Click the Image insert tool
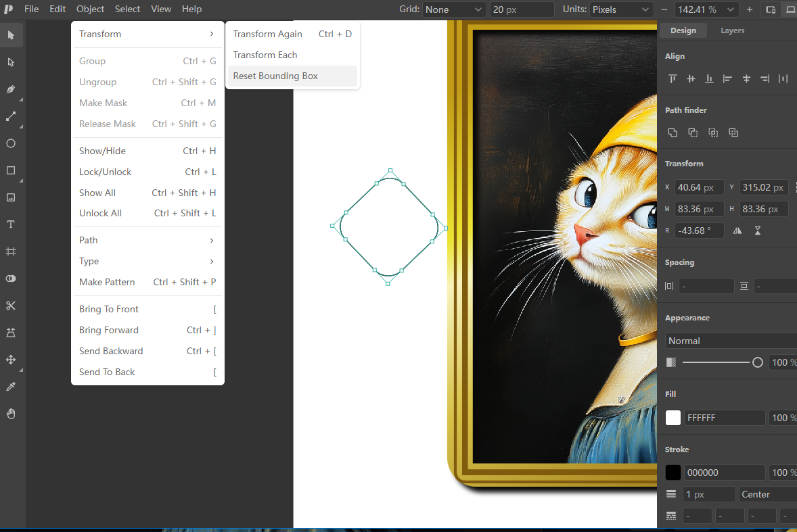Viewport: 797px width, 532px height. point(11,197)
